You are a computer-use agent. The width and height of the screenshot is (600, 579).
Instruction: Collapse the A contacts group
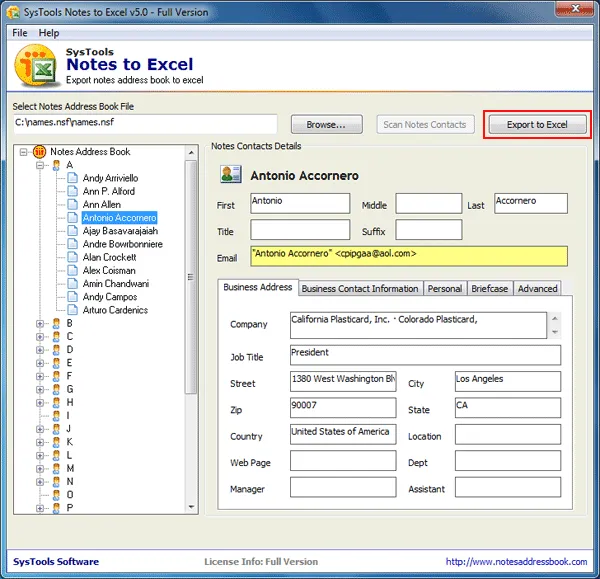(x=40, y=165)
